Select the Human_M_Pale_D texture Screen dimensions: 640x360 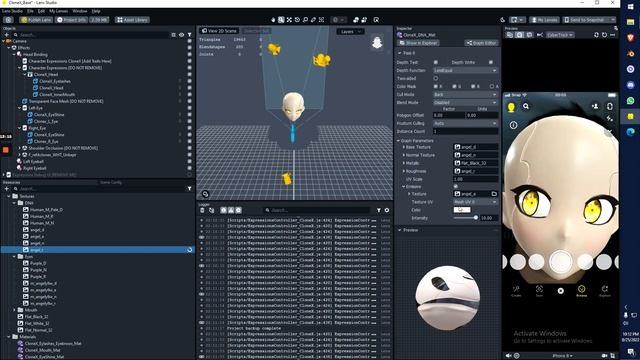(x=46, y=210)
